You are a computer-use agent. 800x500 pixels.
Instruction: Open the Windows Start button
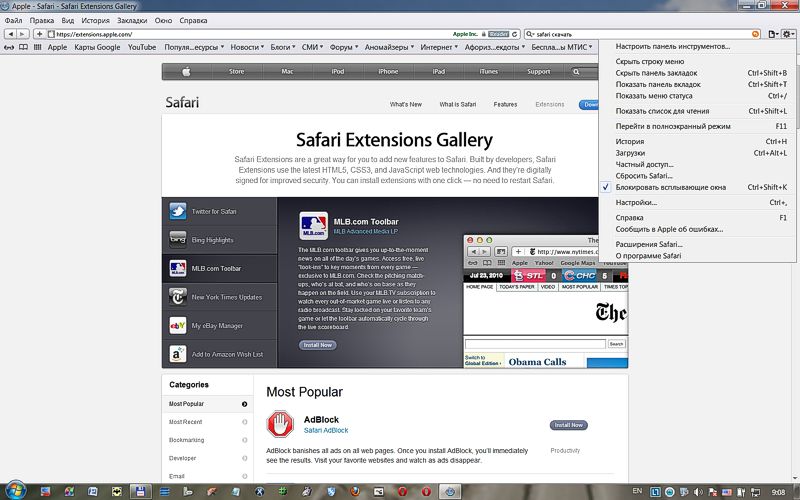pyautogui.click(x=15, y=490)
